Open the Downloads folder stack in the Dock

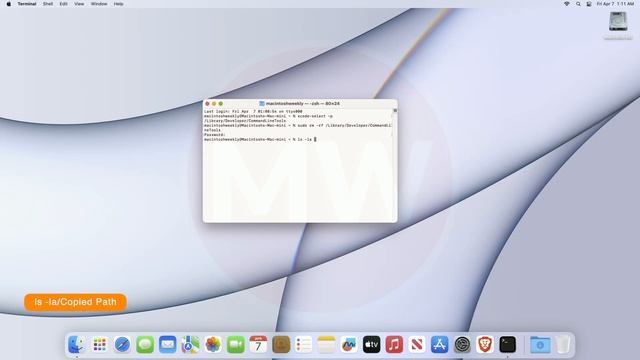point(540,345)
